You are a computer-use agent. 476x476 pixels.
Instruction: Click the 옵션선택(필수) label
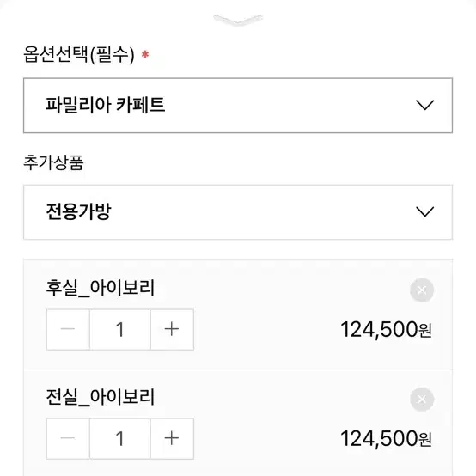(79, 55)
